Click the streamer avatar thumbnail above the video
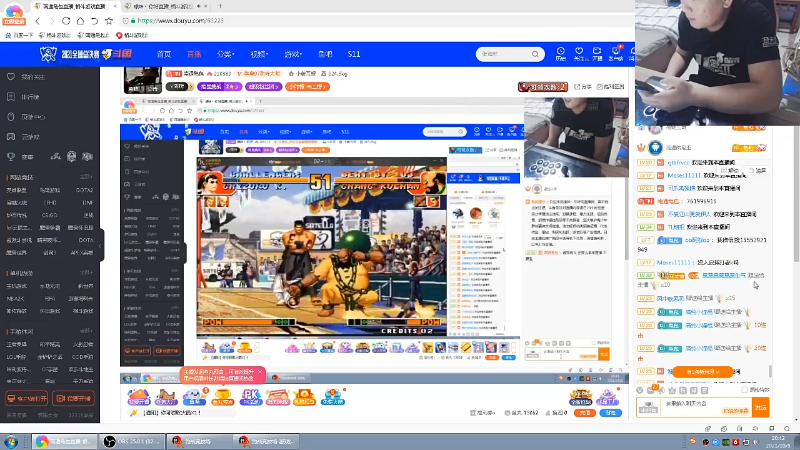Viewport: 800px width, 450px height. (143, 80)
